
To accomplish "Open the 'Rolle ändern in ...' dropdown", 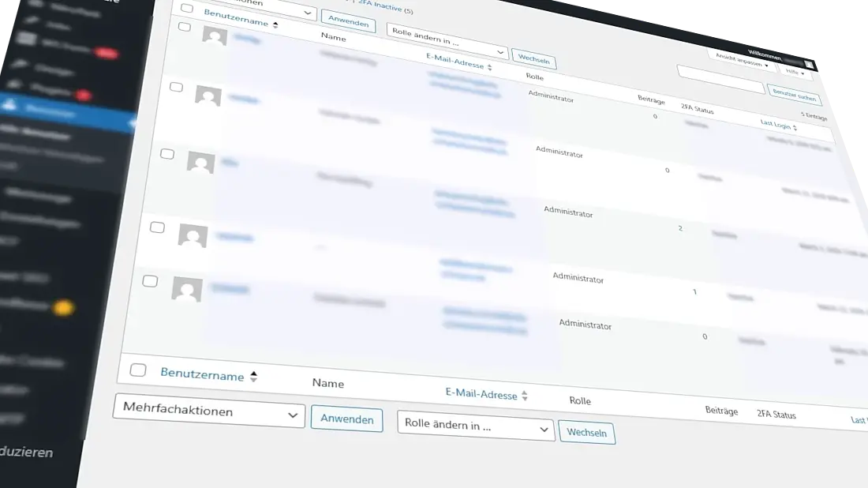I will [473, 429].
